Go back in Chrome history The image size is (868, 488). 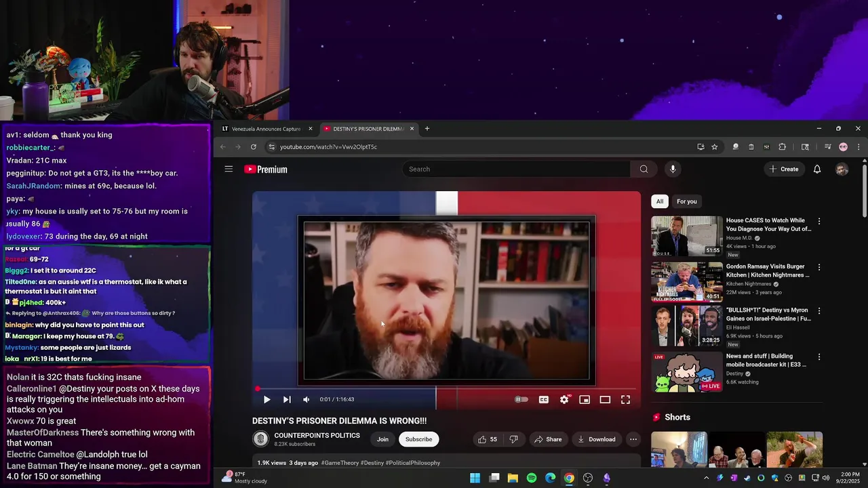tap(222, 147)
